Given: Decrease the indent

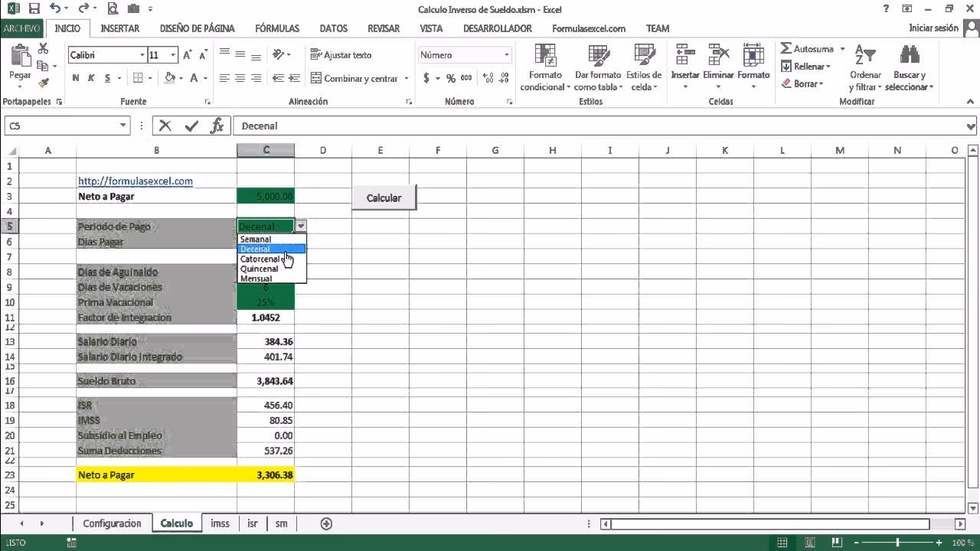Looking at the screenshot, I should coord(277,78).
